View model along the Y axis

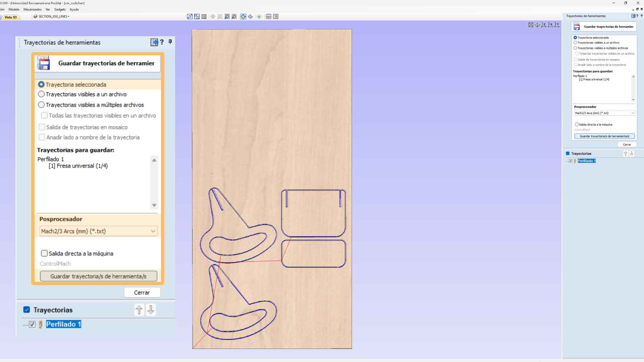[x=557, y=25]
